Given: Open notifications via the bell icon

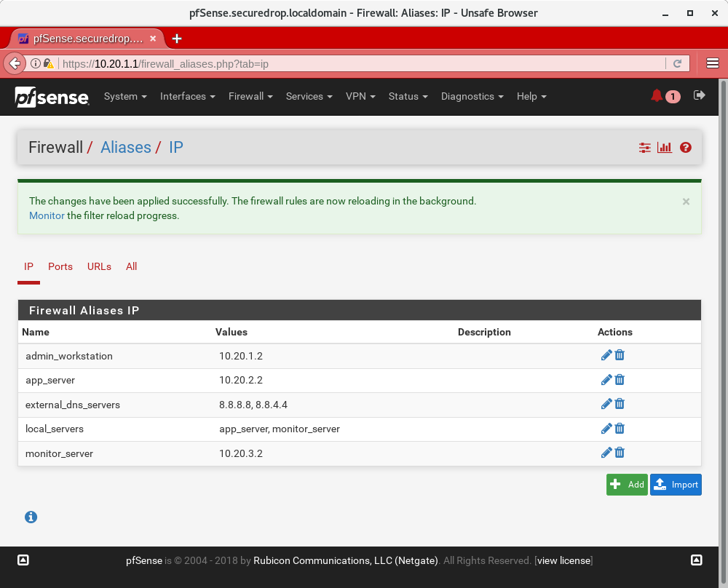Looking at the screenshot, I should 657,95.
